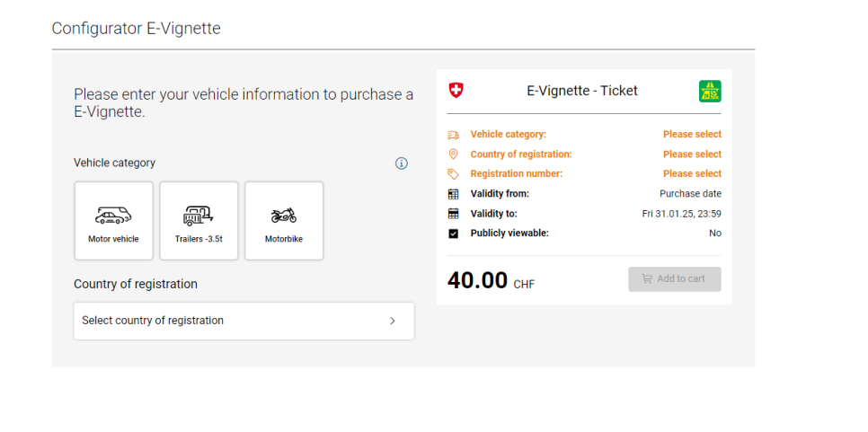Image resolution: width=868 pixels, height=432 pixels.
Task: Toggle the Publicly viewable checkbox
Action: coord(454,234)
